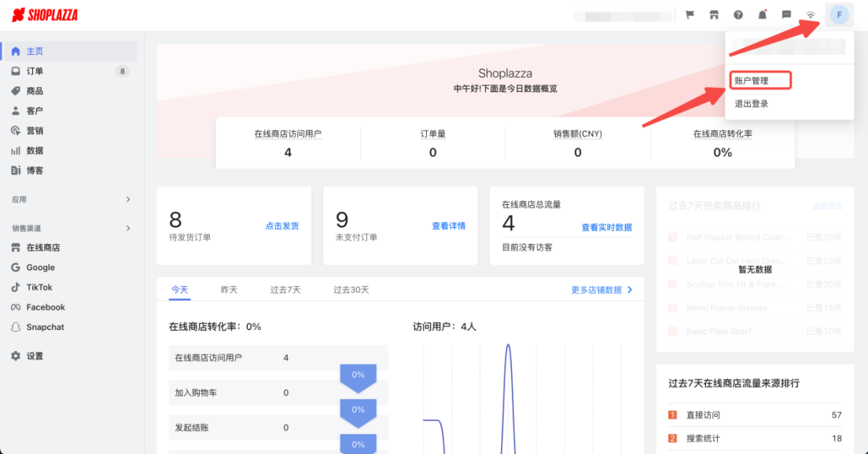Click the 在线商店总流量 heading

[x=531, y=204]
